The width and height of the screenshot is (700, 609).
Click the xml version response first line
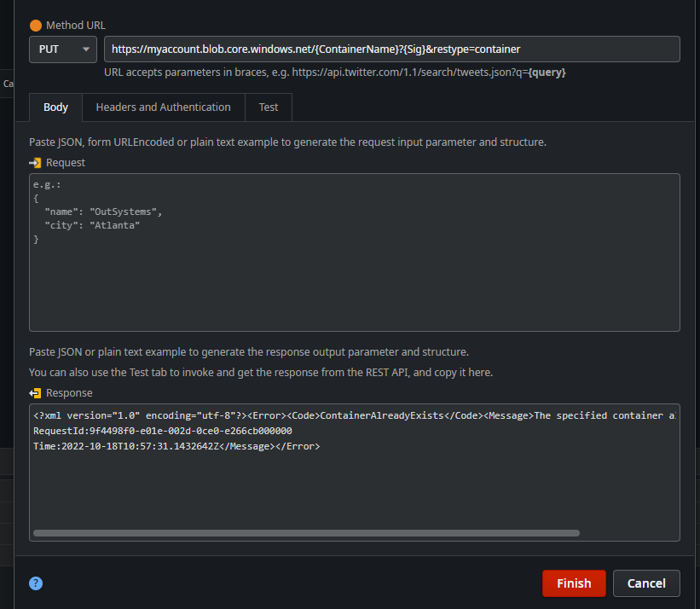(355, 415)
